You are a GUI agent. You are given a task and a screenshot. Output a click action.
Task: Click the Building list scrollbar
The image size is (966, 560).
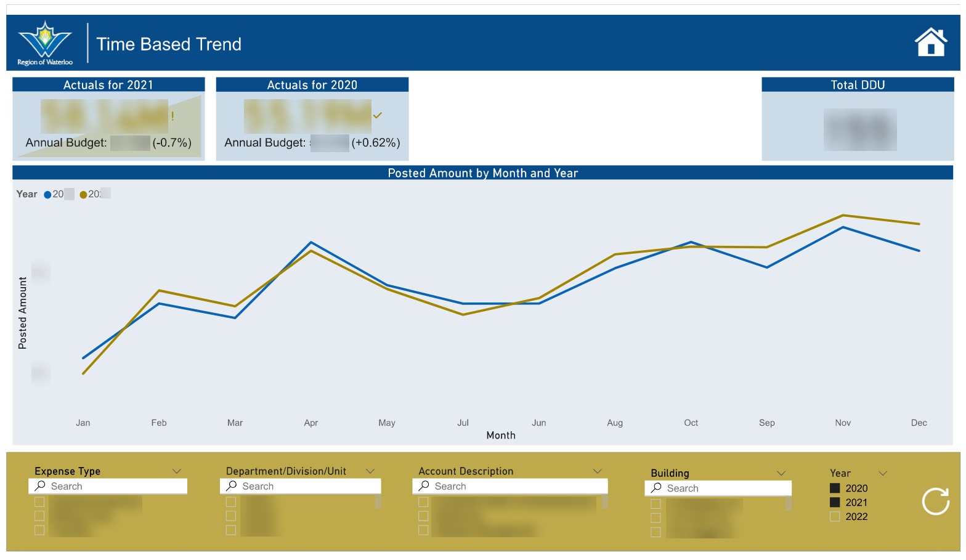point(789,503)
